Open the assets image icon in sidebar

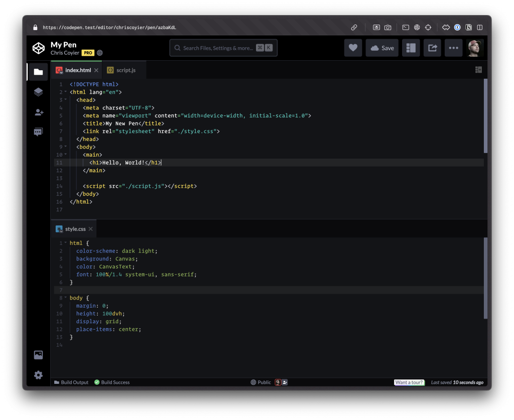(x=38, y=355)
